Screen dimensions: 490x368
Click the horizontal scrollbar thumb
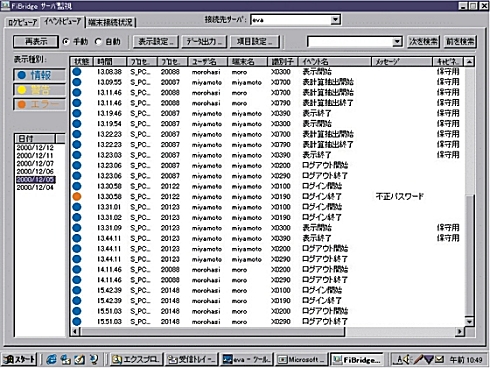(x=212, y=331)
